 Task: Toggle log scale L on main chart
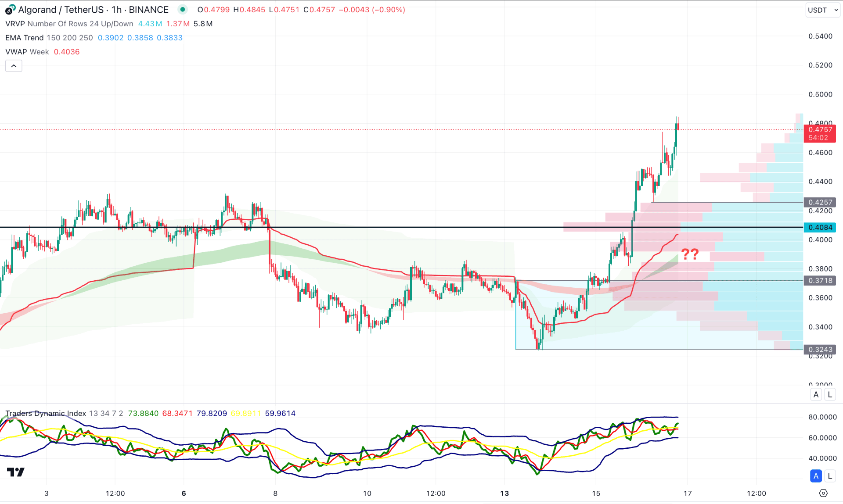tap(830, 394)
